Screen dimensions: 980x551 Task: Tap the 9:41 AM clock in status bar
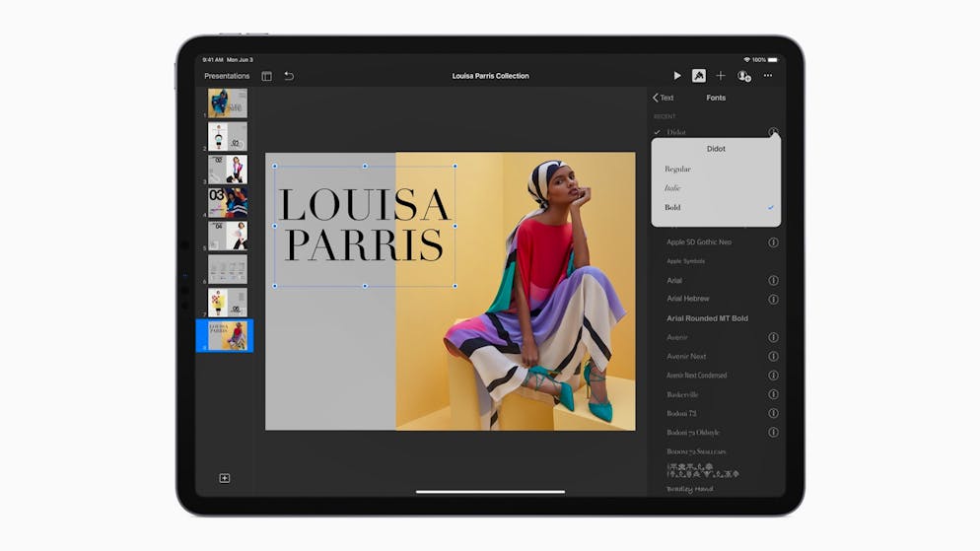click(x=213, y=60)
